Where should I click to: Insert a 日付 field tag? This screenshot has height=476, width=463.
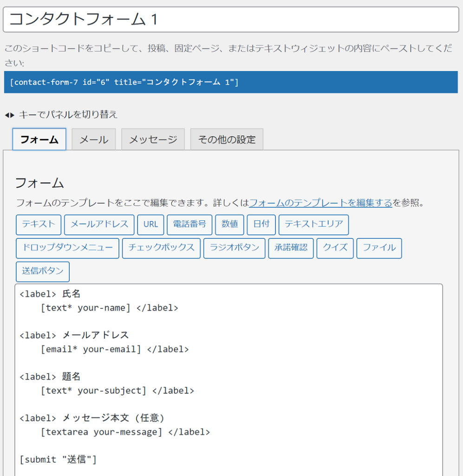coord(261,225)
